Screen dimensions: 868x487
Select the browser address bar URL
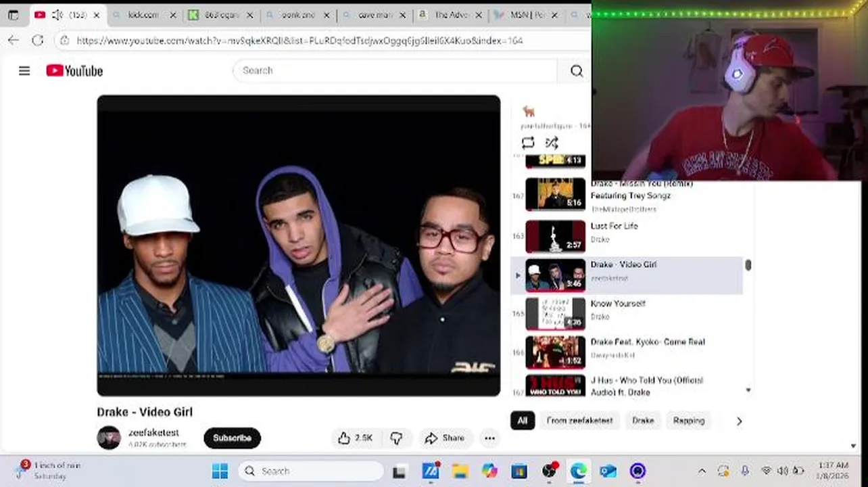[299, 41]
